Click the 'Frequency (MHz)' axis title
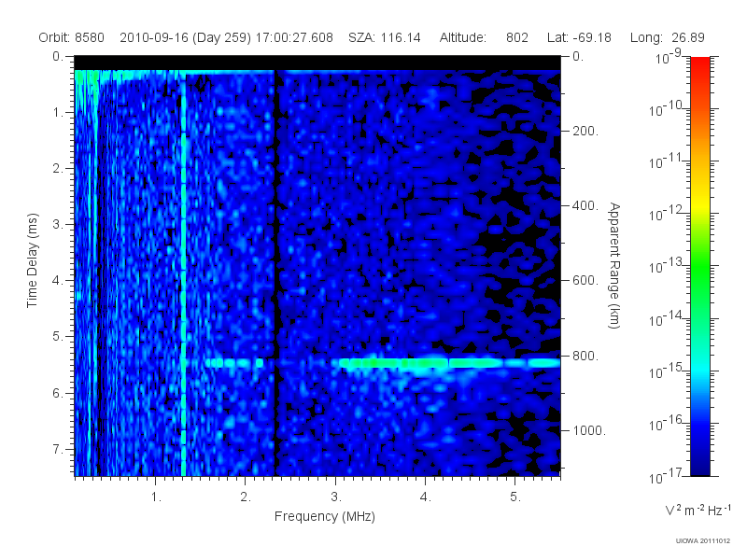The height and width of the screenshot is (560, 747). (x=324, y=517)
